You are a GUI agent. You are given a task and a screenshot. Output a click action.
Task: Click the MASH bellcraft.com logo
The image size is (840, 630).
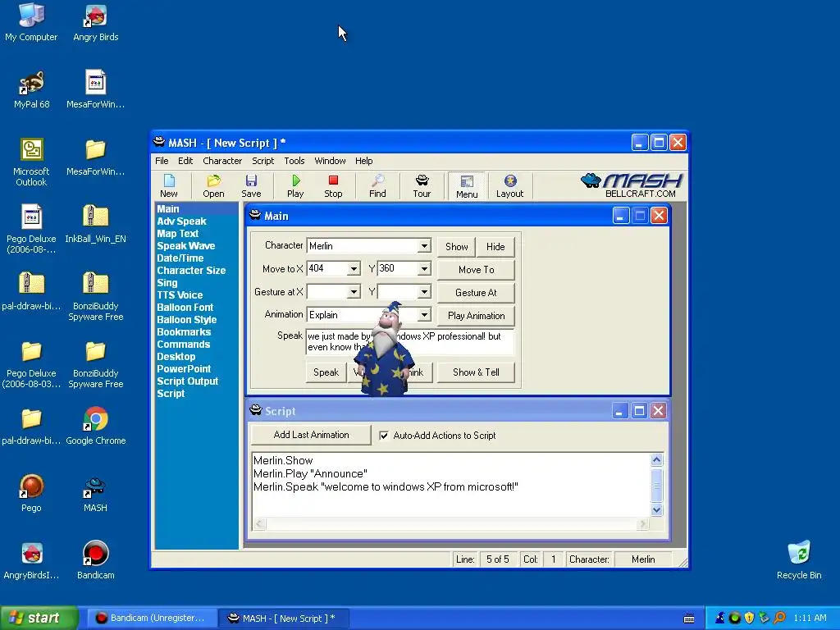point(631,185)
